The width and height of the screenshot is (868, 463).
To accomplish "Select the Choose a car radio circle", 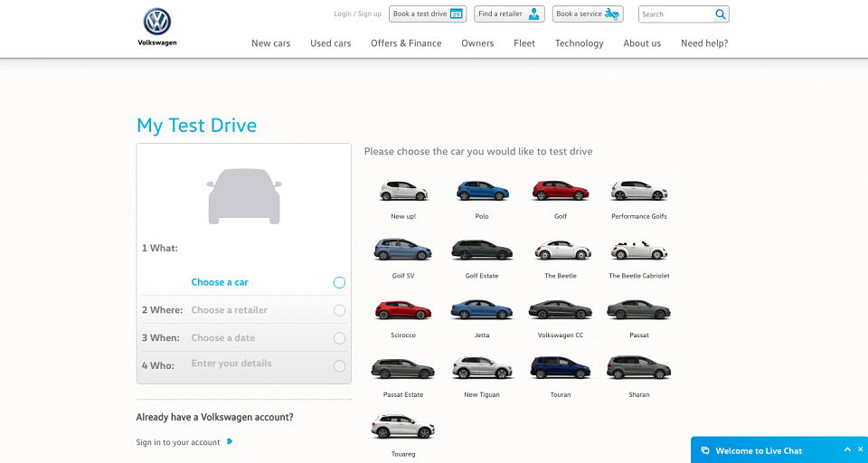I will tap(339, 282).
